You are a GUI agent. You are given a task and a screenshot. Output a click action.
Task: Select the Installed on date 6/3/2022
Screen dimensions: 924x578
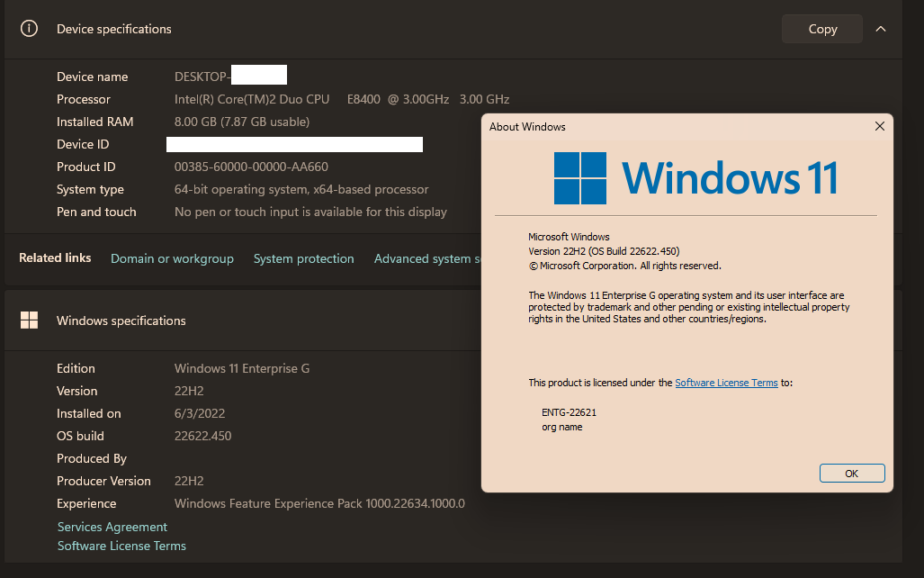click(200, 413)
